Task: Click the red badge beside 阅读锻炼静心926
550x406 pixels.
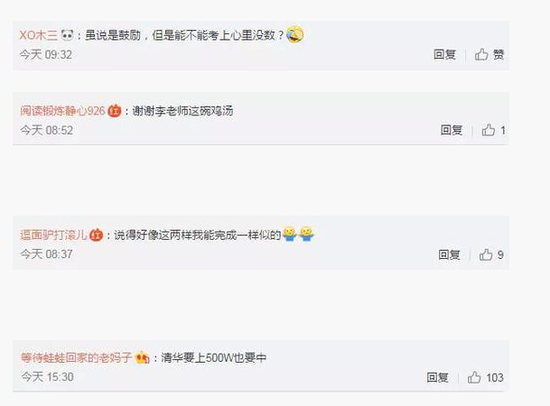Action: (114, 111)
